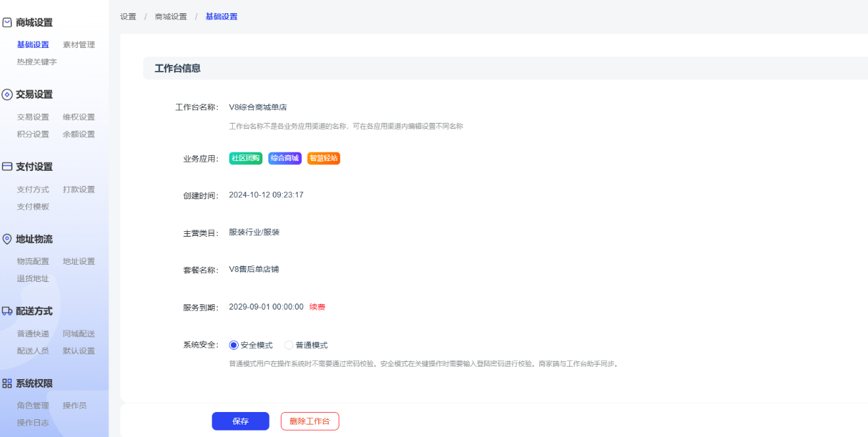The height and width of the screenshot is (437, 868).
Task: Click the red 续费 renewal link
Action: pos(317,307)
